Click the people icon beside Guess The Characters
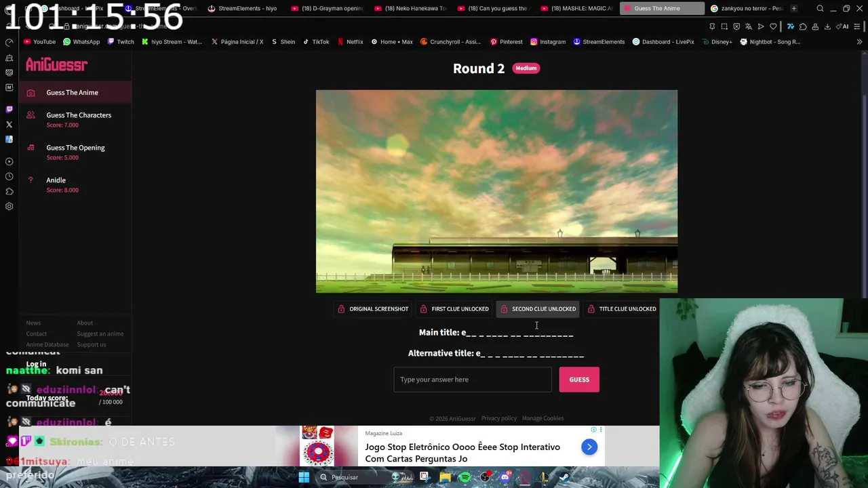868x488 pixels. tap(31, 115)
